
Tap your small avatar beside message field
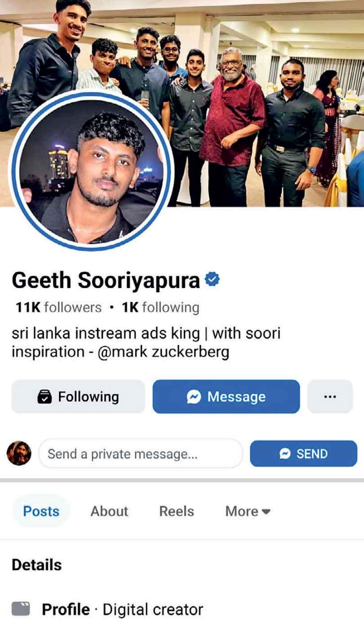[x=19, y=453]
